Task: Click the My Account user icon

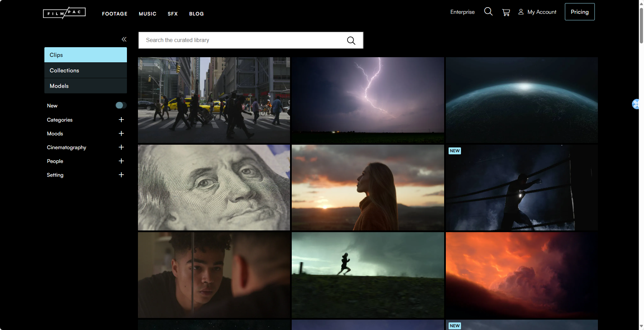Action: coord(521,12)
